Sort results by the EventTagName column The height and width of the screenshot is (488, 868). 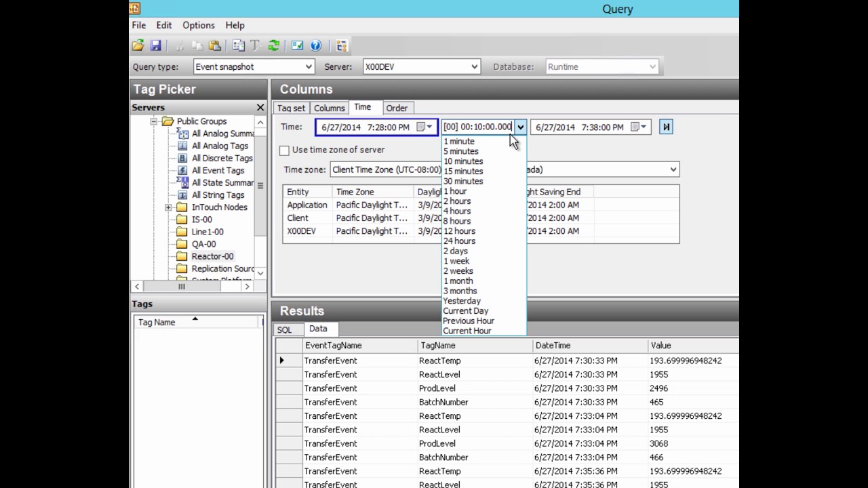point(360,346)
